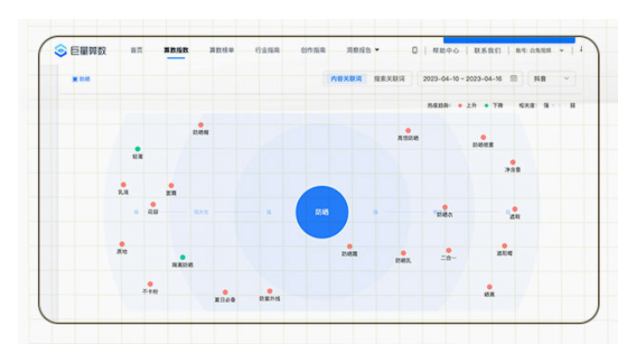Click the mobile phone icon in header
Image resolution: width=631 pixels, height=360 pixels.
tap(414, 50)
